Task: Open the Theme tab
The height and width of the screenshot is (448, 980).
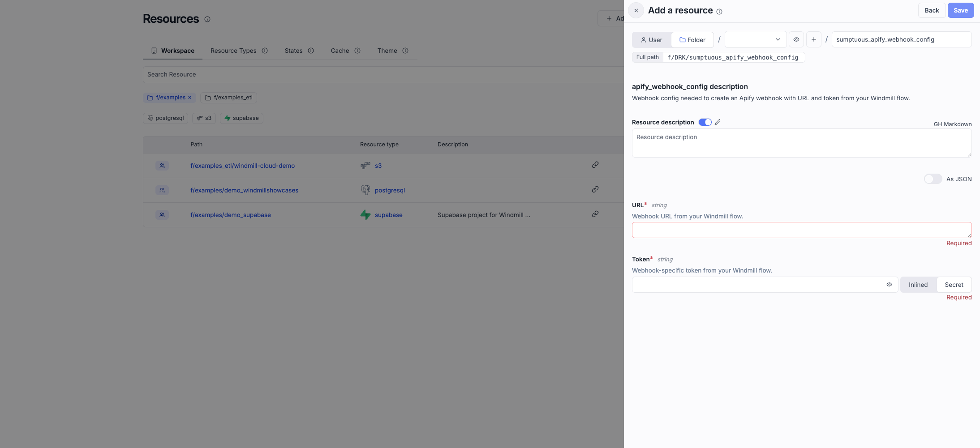Action: tap(387, 51)
